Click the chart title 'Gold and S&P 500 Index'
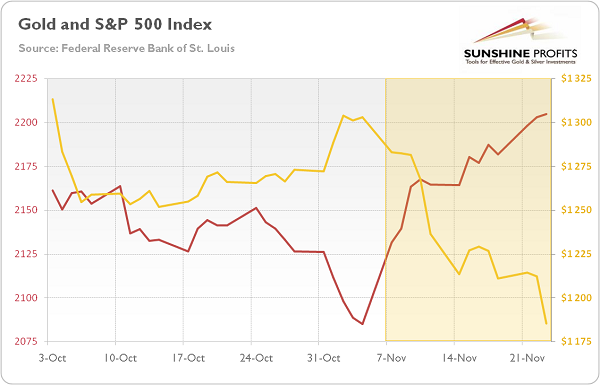The height and width of the screenshot is (385, 600). pyautogui.click(x=115, y=24)
